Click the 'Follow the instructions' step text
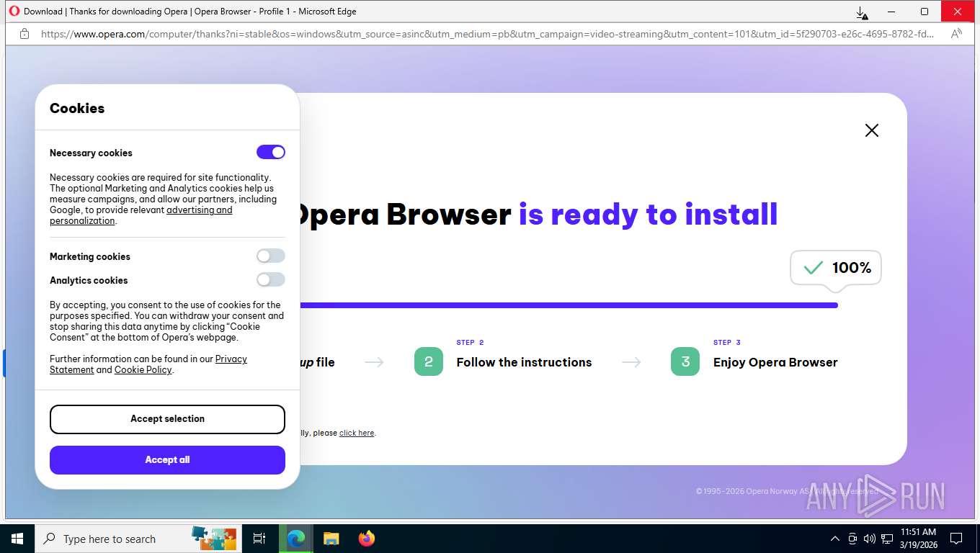 point(524,362)
